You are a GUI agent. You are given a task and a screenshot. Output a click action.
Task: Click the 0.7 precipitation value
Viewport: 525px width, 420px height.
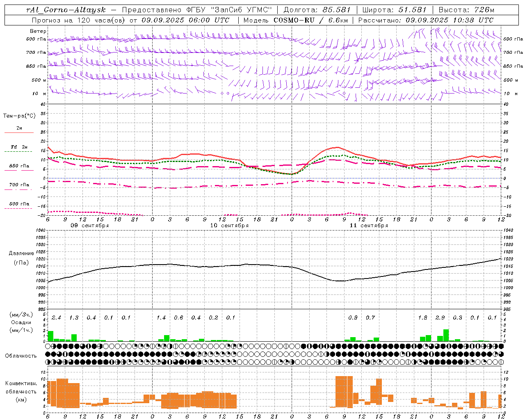click(370, 318)
